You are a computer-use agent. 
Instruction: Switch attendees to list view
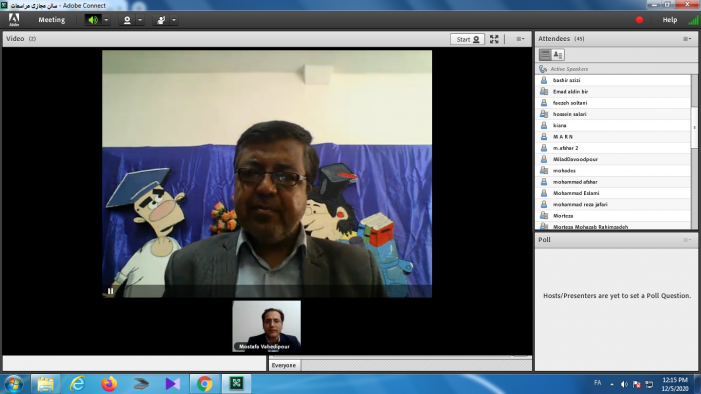click(545, 55)
